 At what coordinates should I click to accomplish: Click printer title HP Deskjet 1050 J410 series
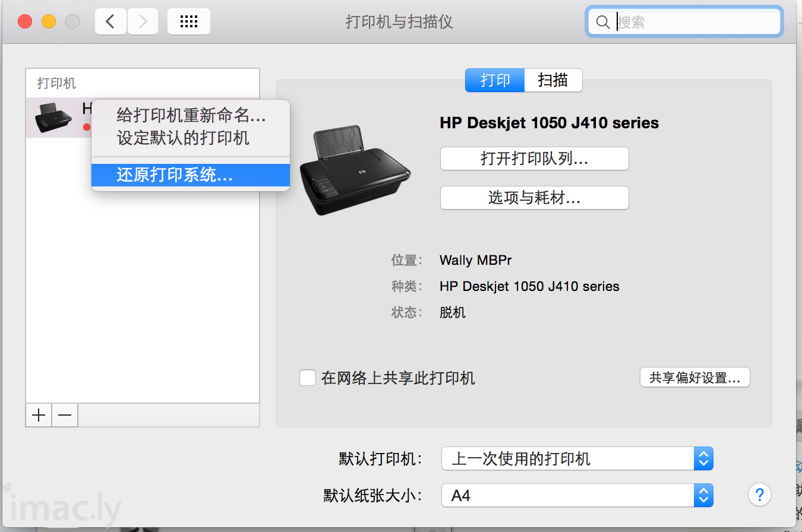click(x=550, y=123)
